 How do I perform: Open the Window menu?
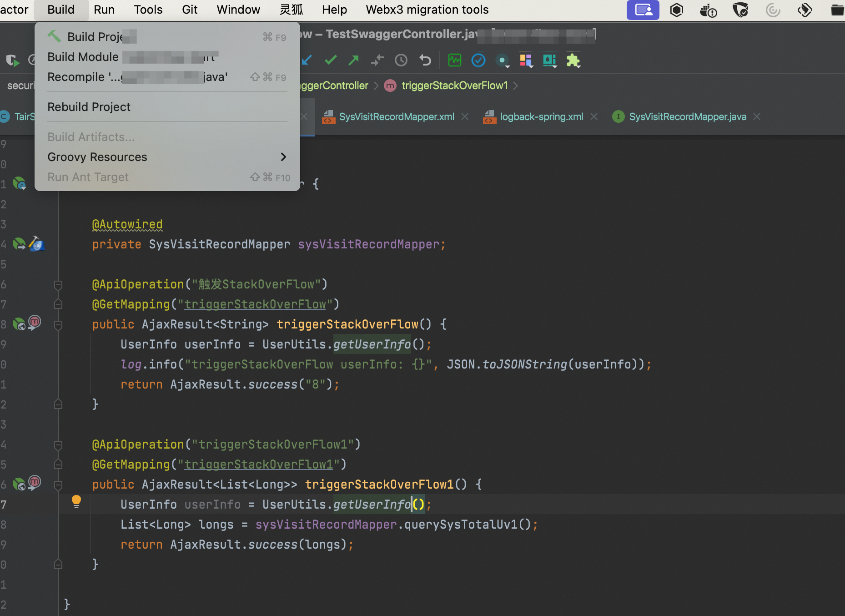(x=238, y=10)
